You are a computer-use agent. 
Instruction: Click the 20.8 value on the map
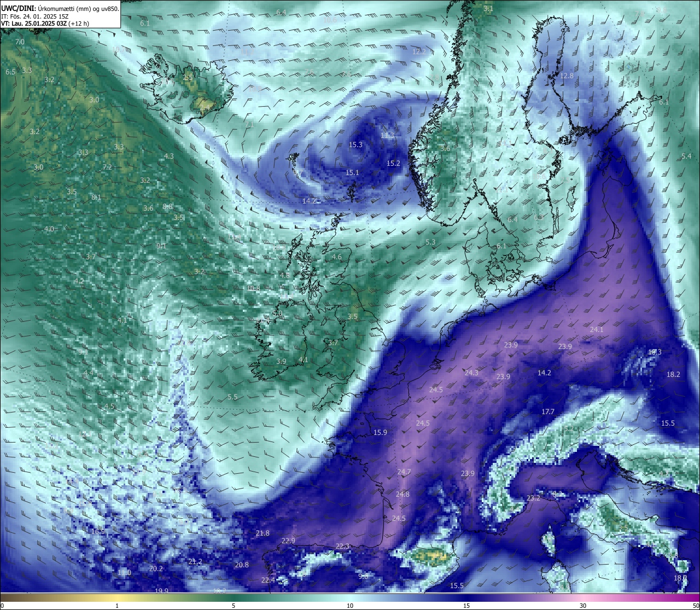pos(242,565)
